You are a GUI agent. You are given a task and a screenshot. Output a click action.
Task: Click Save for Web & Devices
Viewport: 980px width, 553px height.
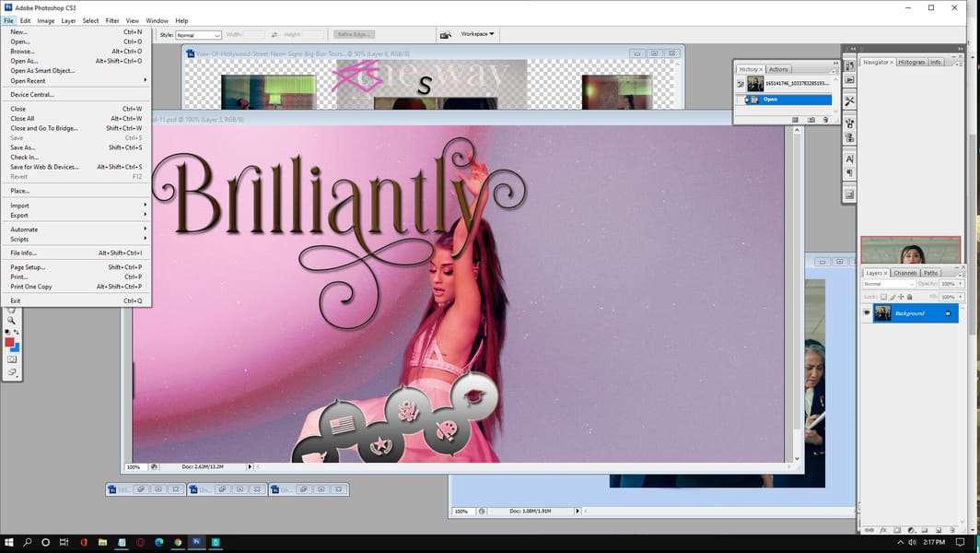[75, 167]
